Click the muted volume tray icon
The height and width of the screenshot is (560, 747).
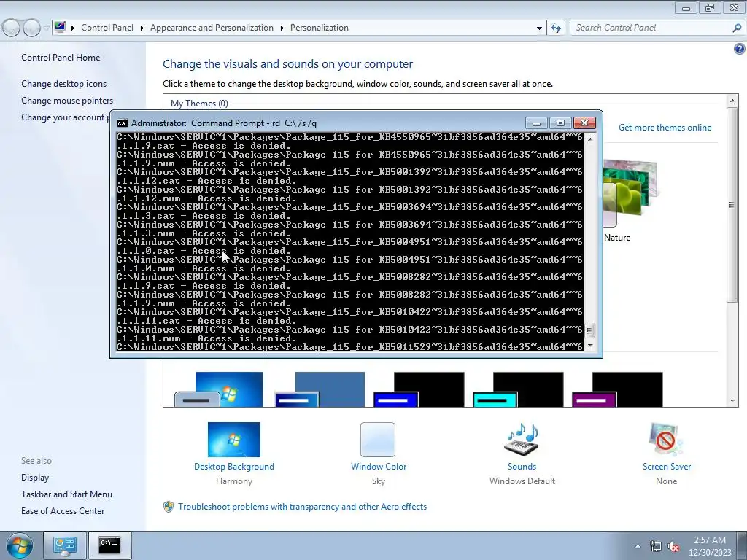click(x=673, y=546)
